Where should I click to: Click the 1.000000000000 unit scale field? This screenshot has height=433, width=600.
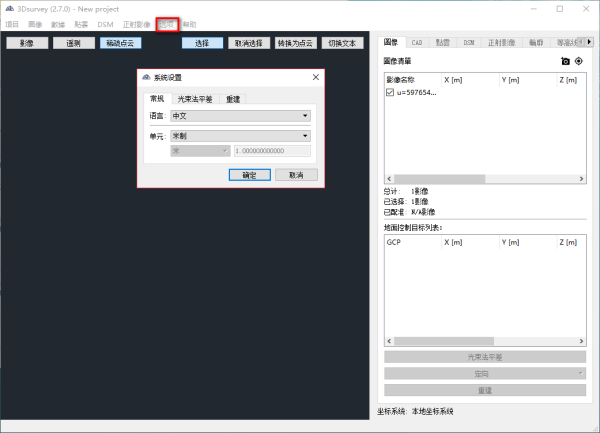(272, 151)
